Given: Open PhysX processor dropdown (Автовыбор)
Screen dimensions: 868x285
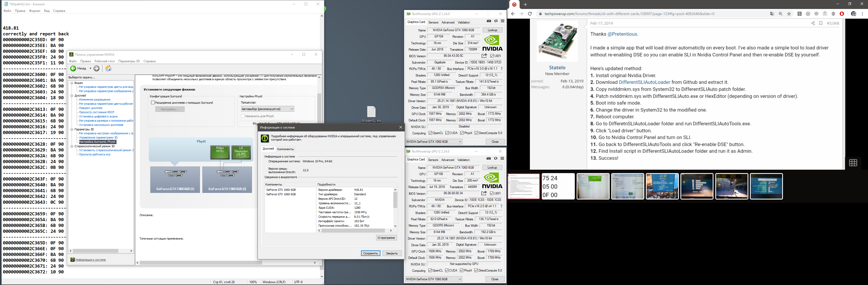Looking at the screenshot, I should 268,109.
